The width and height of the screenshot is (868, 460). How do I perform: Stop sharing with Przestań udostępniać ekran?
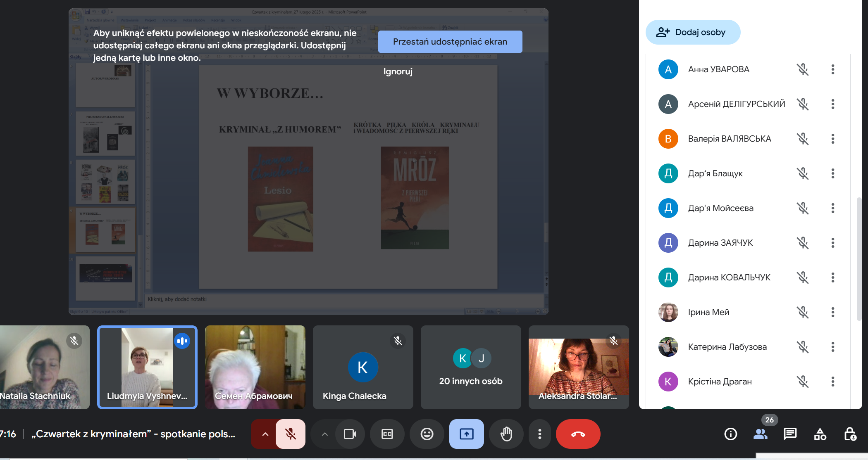[450, 42]
